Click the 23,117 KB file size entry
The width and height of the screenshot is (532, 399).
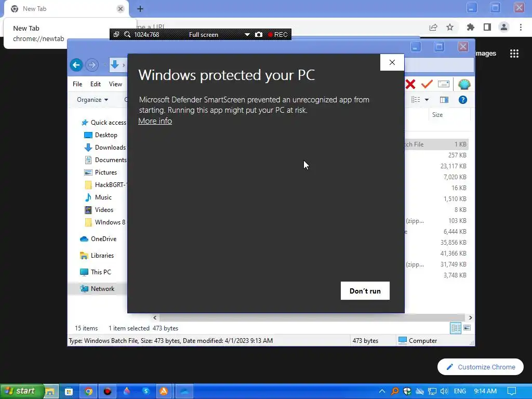click(x=453, y=166)
